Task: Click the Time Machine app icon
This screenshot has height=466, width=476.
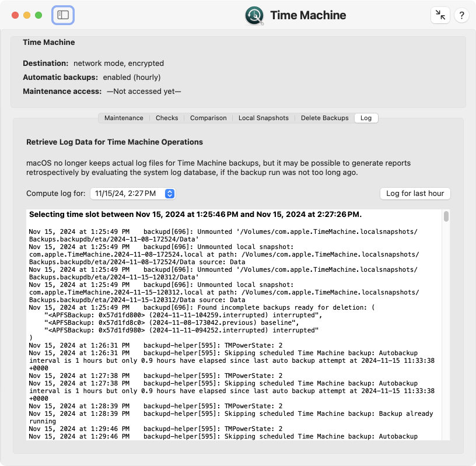Action: point(254,16)
